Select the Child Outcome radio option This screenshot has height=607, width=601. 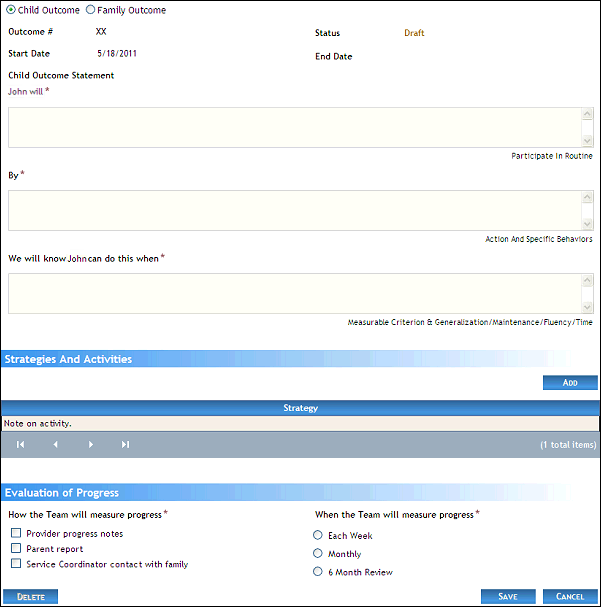click(x=11, y=10)
